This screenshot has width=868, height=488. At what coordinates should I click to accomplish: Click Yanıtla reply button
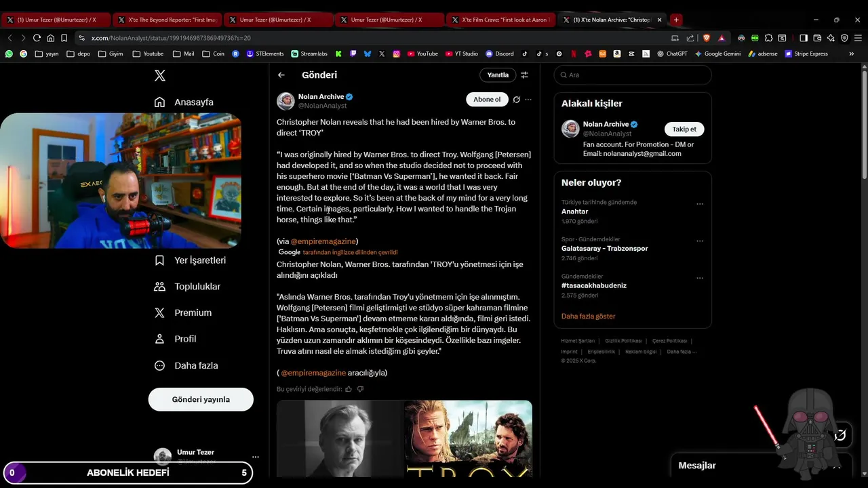tap(498, 75)
